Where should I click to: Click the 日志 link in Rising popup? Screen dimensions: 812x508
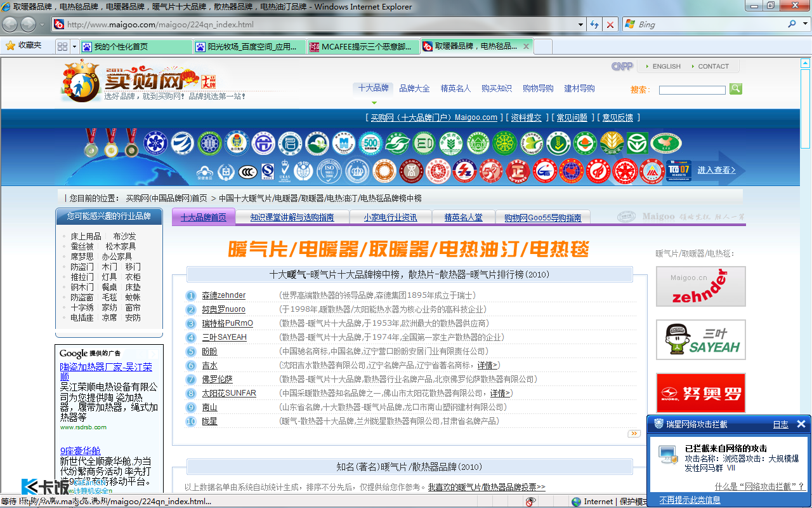[x=780, y=424]
